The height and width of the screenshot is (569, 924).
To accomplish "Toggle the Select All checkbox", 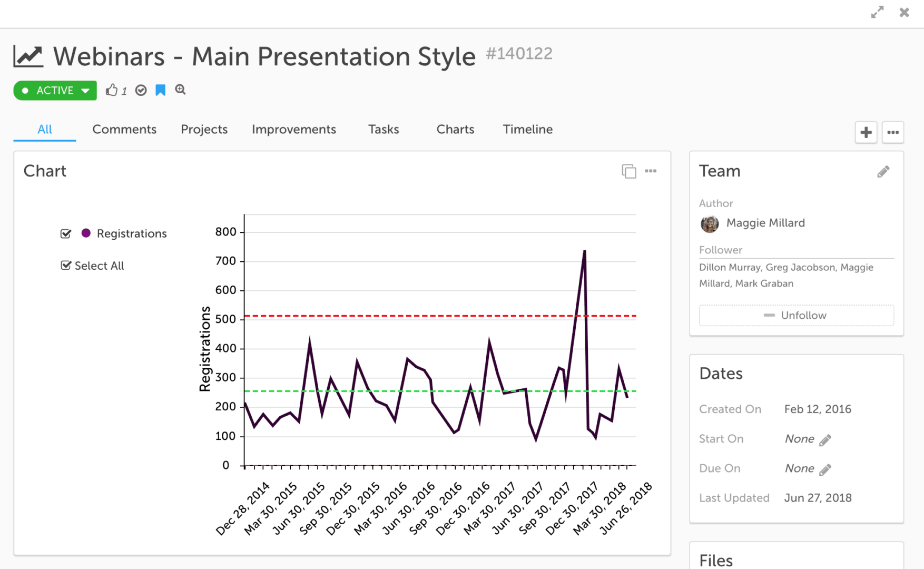I will coord(66,266).
